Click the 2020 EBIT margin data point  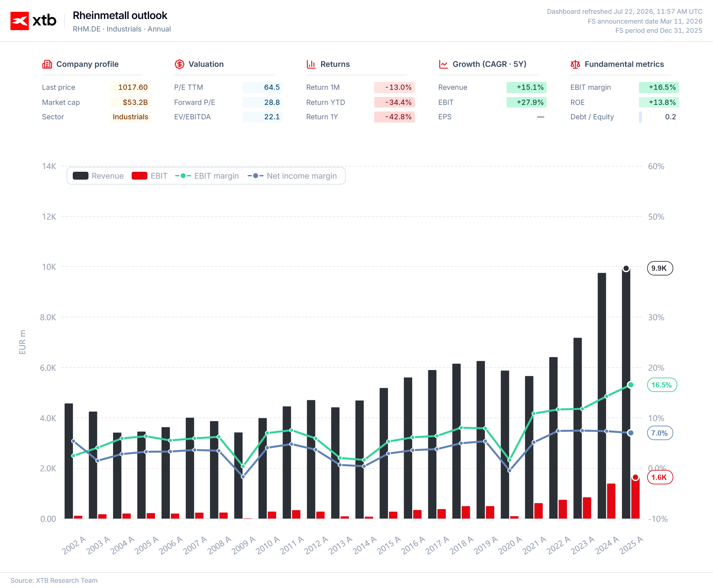tap(510, 460)
